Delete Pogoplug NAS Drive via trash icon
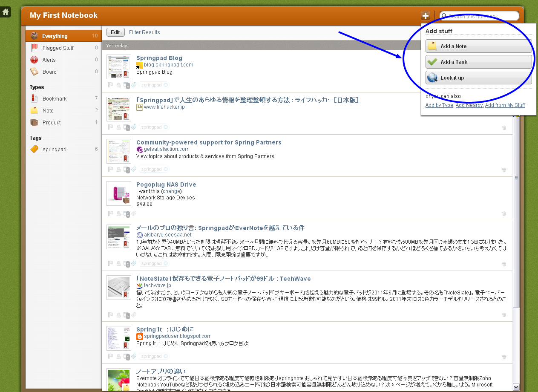The image size is (538, 392). [504, 213]
